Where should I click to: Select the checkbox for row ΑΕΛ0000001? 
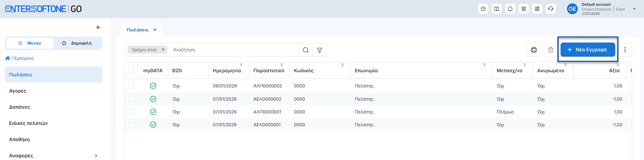point(131,125)
